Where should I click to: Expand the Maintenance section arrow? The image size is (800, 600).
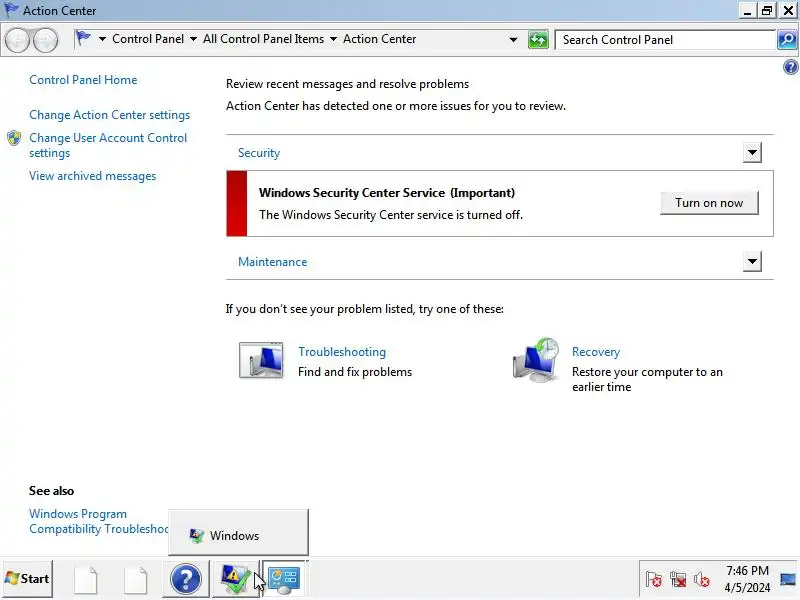pyautogui.click(x=752, y=261)
